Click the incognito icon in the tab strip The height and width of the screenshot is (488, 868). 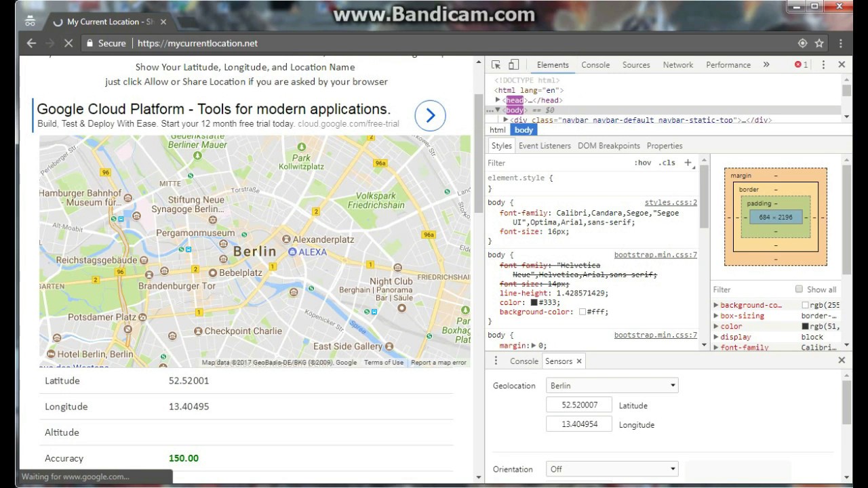pos(30,21)
